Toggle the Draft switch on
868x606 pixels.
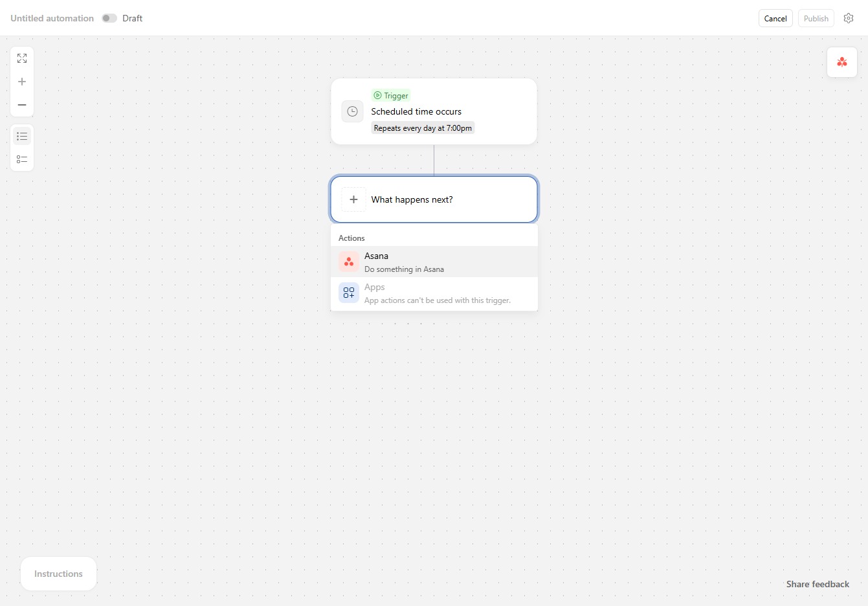[x=109, y=18]
